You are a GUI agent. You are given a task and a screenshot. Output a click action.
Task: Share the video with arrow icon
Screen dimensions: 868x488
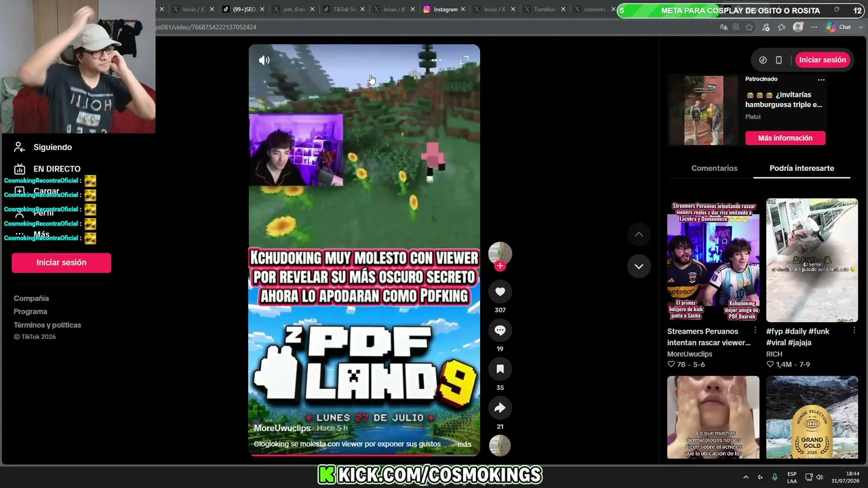500,407
